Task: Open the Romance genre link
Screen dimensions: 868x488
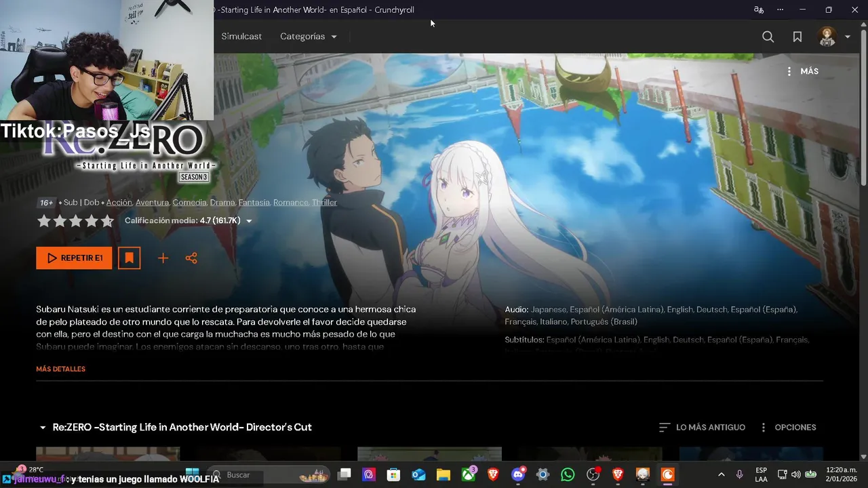Action: [x=290, y=203]
